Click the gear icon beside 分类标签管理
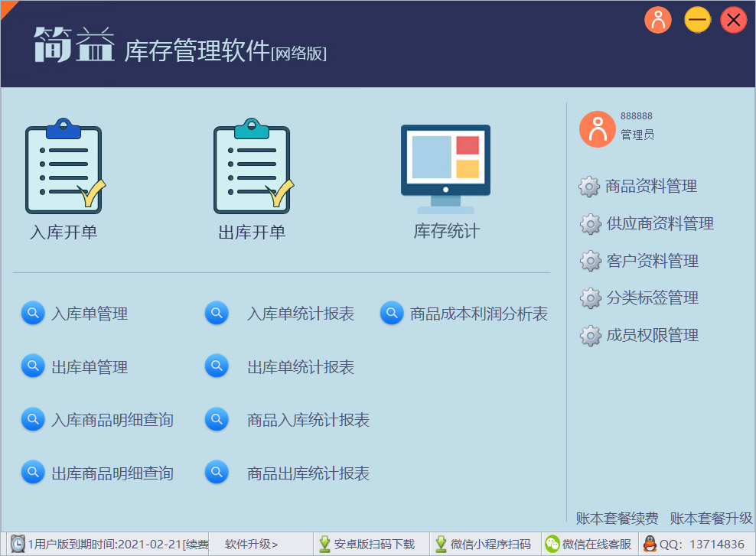This screenshot has width=756, height=556. coord(590,298)
